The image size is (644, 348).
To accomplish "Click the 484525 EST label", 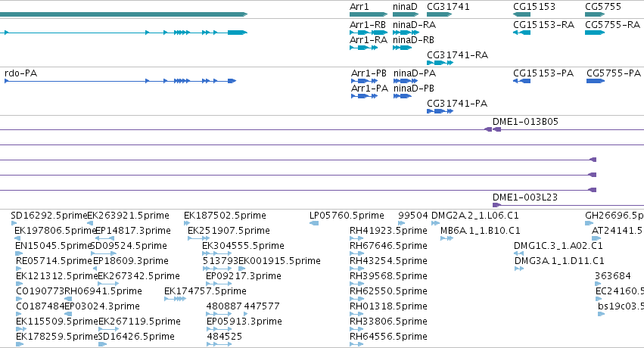I will 224,337.
